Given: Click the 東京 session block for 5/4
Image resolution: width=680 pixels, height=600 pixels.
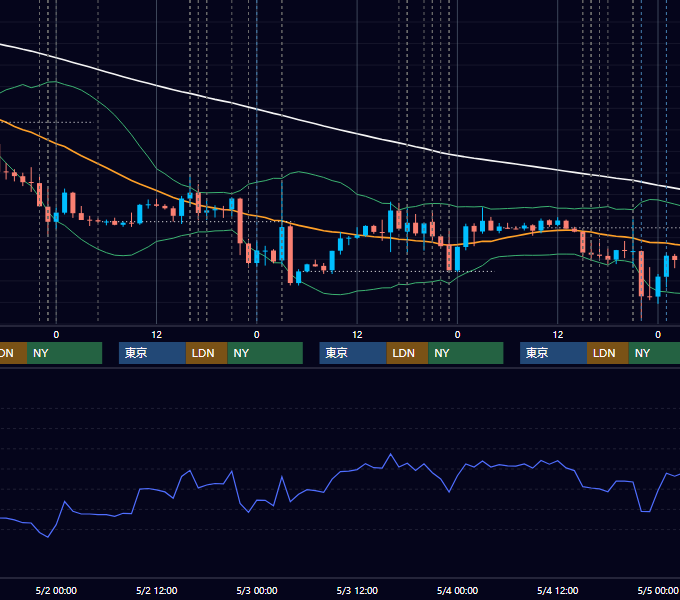Looking at the screenshot, I should (x=553, y=353).
